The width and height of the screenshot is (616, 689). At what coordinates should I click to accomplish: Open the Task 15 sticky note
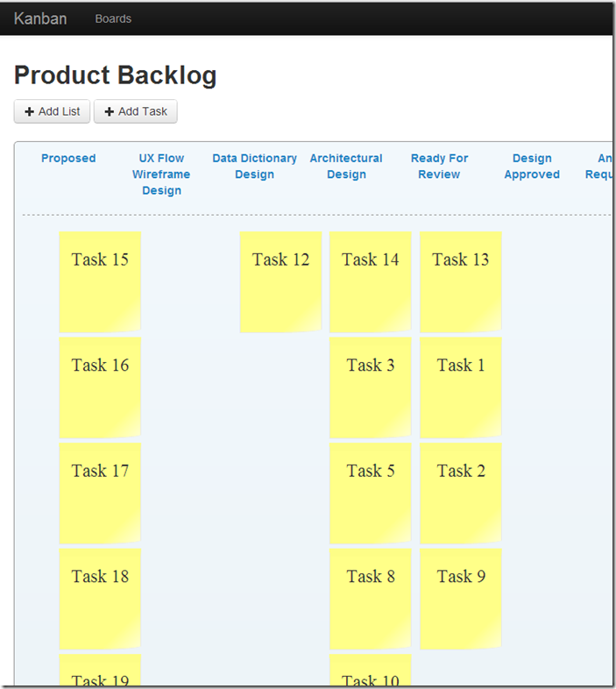point(100,282)
